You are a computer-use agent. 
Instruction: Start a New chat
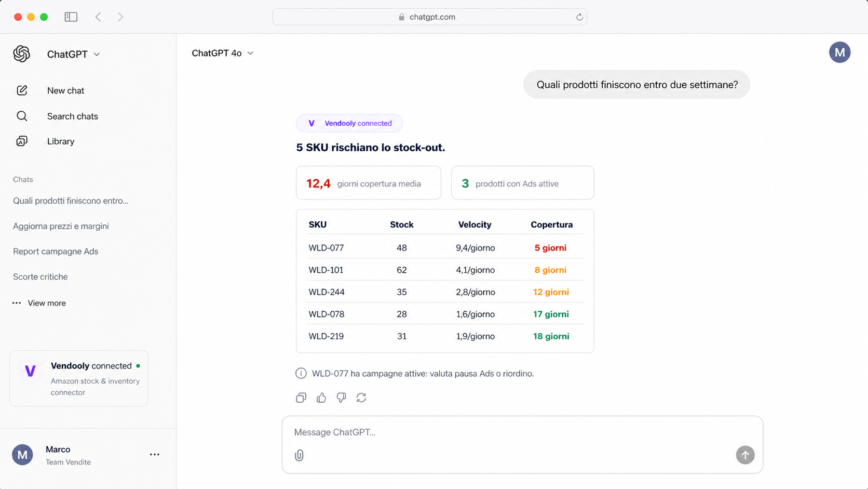tap(65, 90)
